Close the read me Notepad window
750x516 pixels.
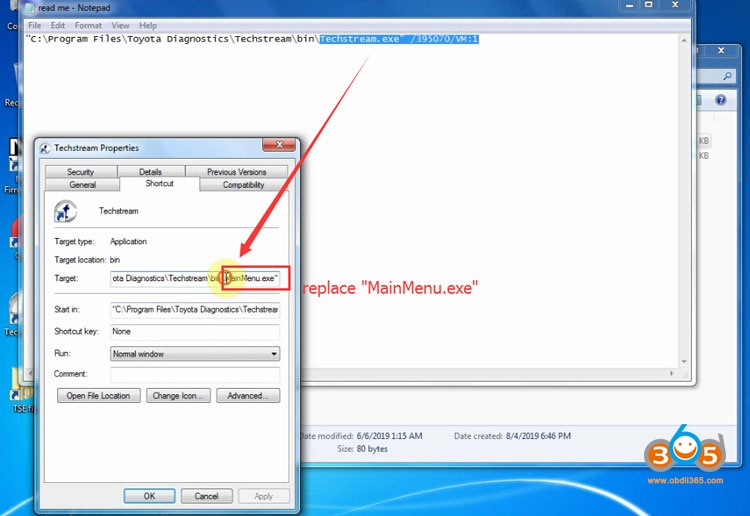click(675, 5)
